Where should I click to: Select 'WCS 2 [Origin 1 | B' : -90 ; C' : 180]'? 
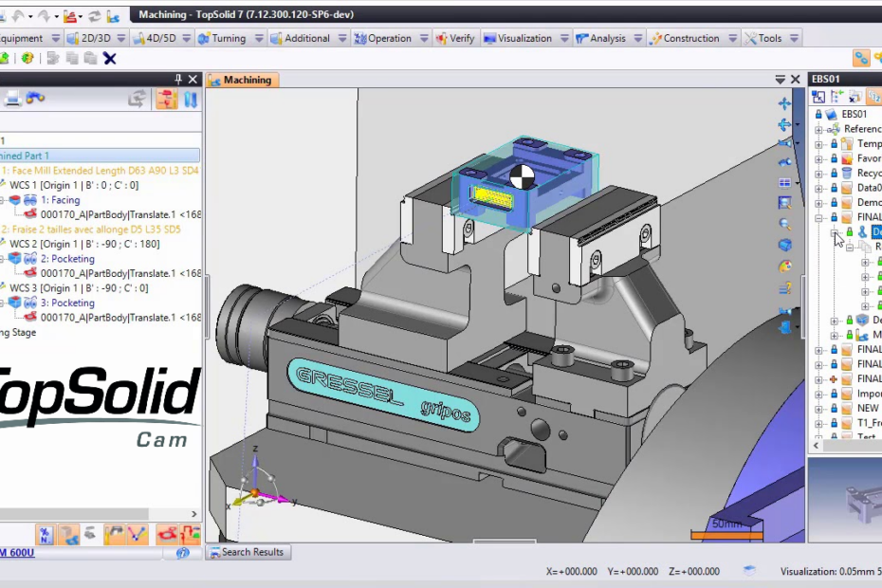pos(84,244)
